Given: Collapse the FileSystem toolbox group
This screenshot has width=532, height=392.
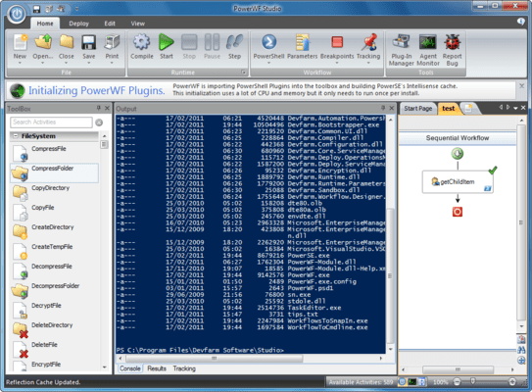Looking at the screenshot, I should coord(16,136).
